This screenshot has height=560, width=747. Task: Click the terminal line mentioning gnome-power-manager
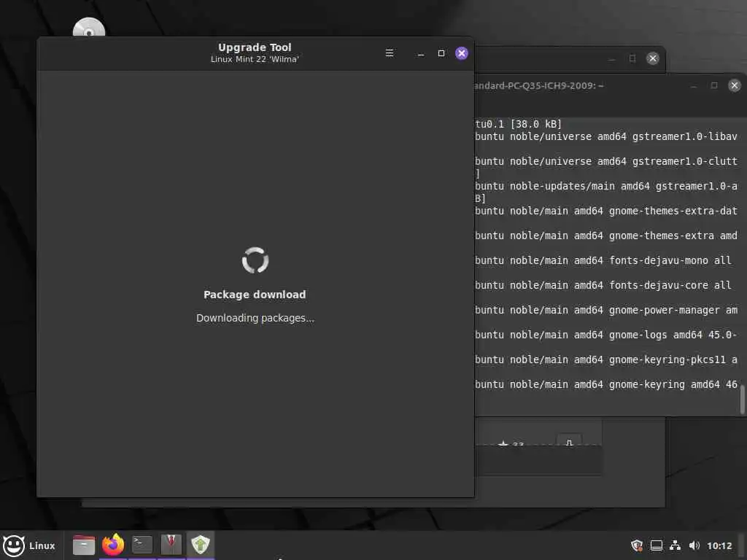(x=606, y=310)
